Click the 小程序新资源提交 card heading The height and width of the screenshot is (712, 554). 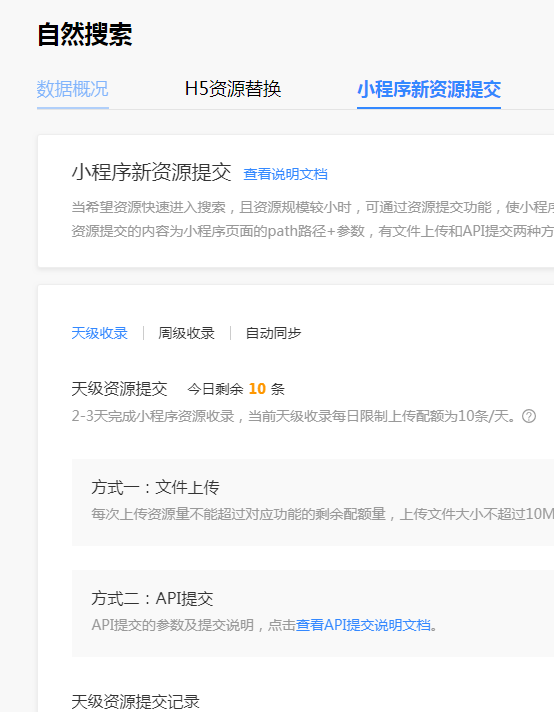pos(151,172)
